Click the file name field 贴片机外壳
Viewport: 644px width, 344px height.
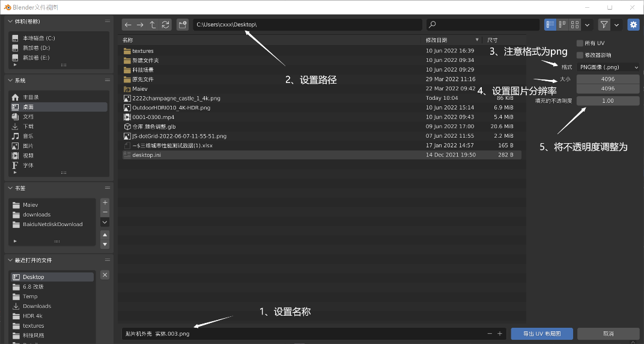[303, 334]
